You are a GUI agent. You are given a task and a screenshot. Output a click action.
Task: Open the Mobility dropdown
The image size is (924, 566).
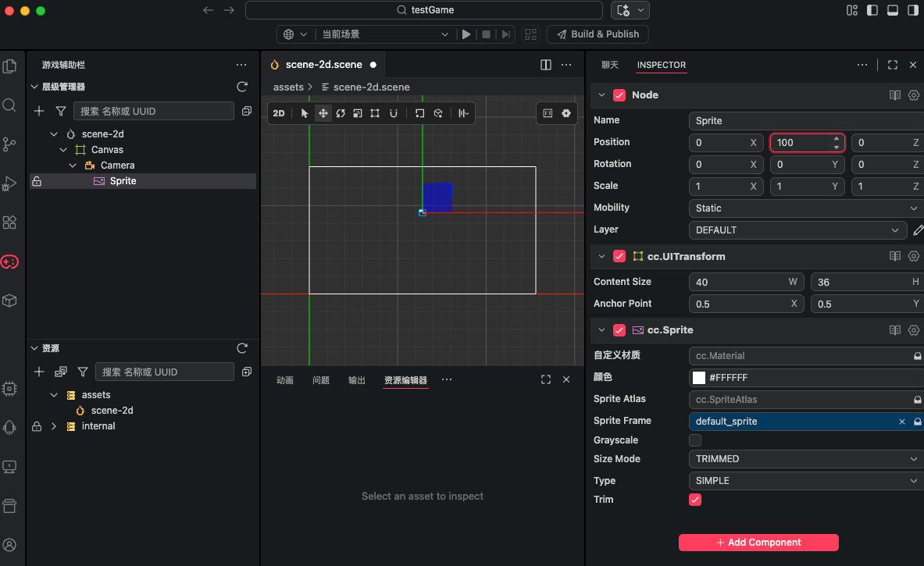point(805,208)
